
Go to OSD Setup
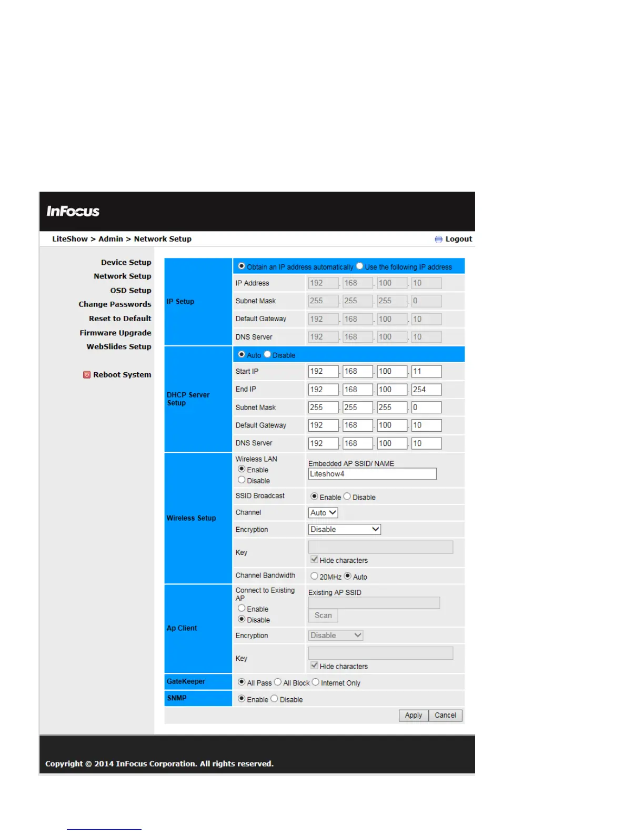coord(130,290)
